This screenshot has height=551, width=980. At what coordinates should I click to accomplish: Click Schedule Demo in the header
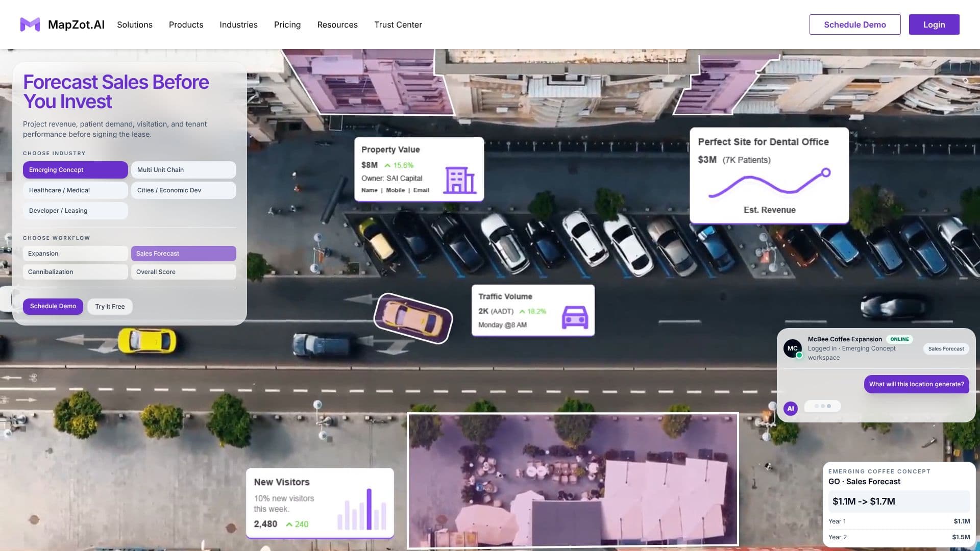point(855,24)
